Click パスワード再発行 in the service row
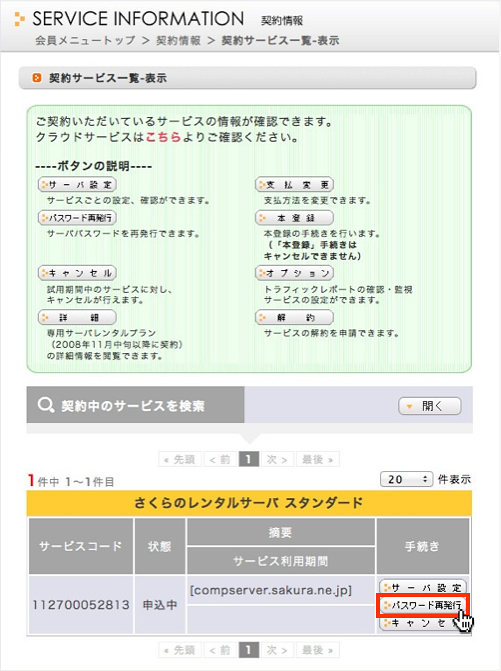Image resolution: width=501 pixels, height=671 pixels. pyautogui.click(x=423, y=605)
